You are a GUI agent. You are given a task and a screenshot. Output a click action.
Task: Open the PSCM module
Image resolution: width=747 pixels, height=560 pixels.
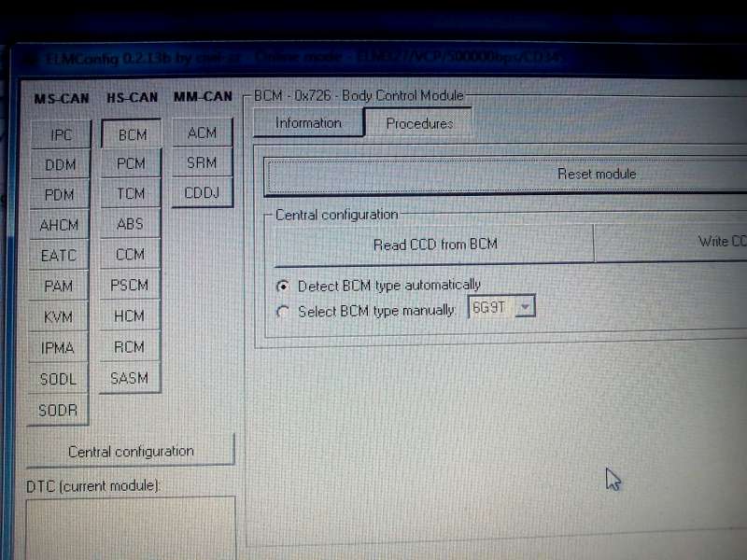(130, 286)
